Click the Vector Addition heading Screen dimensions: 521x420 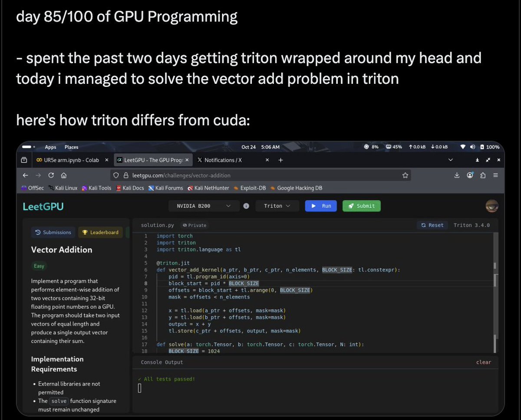click(x=62, y=250)
